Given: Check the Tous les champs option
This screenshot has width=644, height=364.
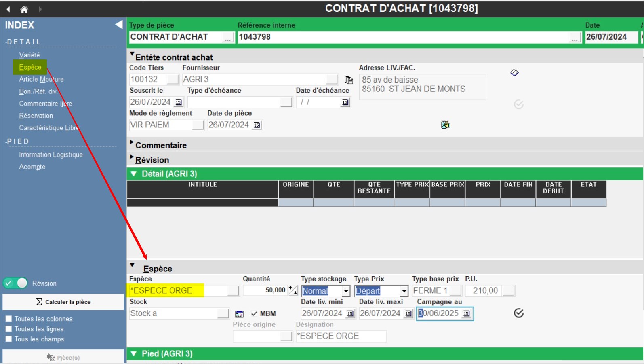Looking at the screenshot, I should (x=8, y=339).
